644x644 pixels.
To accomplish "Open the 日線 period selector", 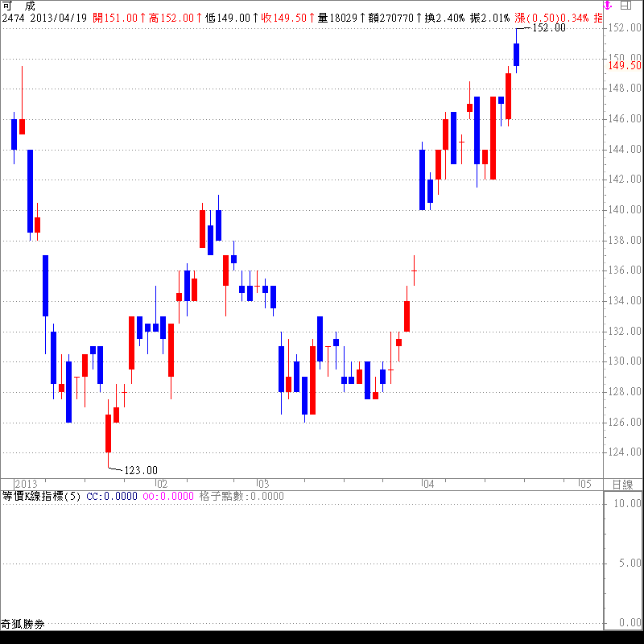I will (x=622, y=484).
